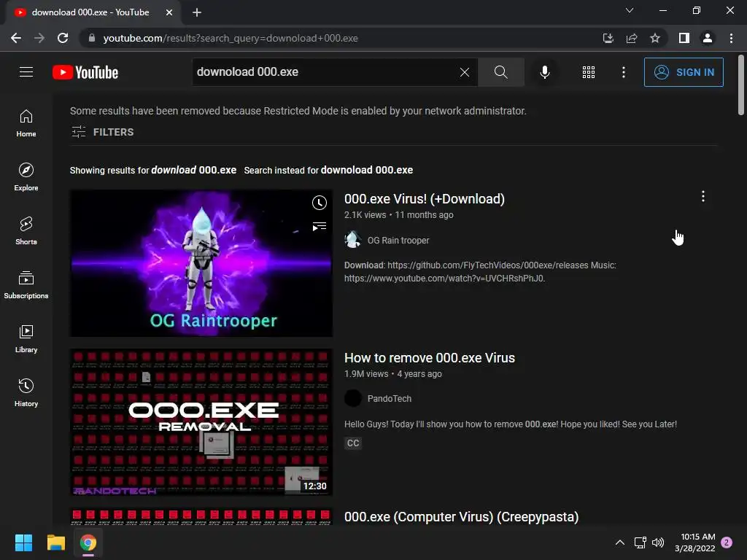The image size is (747, 560).
Task: Click the magnifying glass search button
Action: click(x=500, y=72)
